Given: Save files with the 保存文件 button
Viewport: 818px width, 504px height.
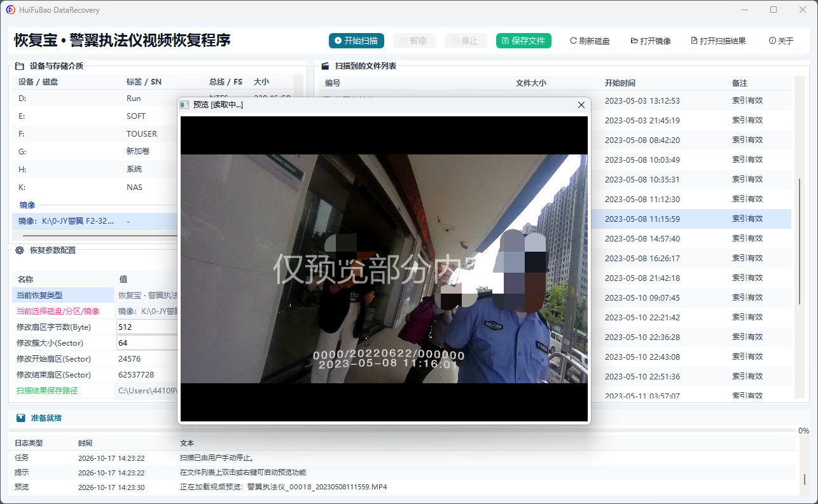Looking at the screenshot, I should tap(523, 41).
